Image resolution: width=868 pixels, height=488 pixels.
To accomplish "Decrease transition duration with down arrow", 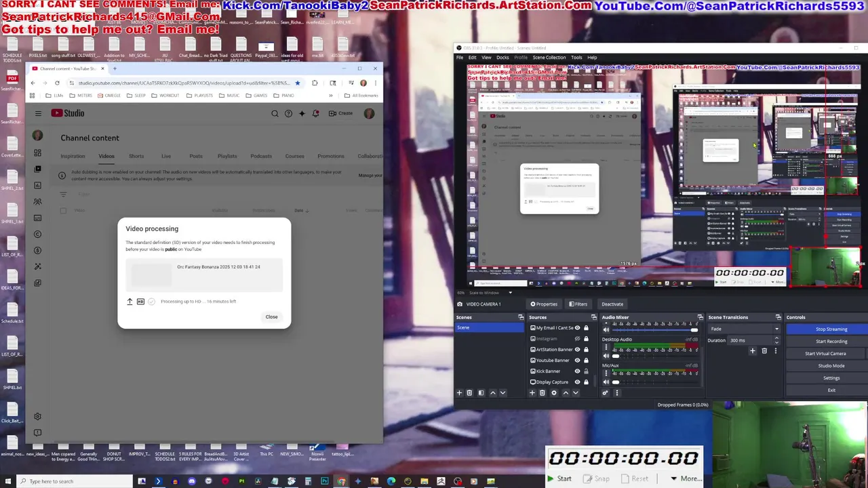I will (777, 342).
